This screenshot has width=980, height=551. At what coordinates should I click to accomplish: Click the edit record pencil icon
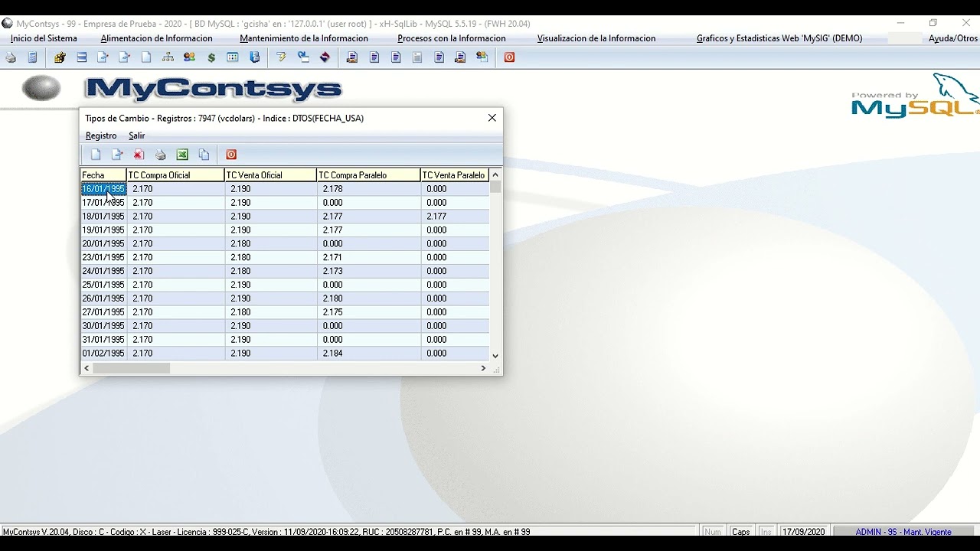point(117,155)
